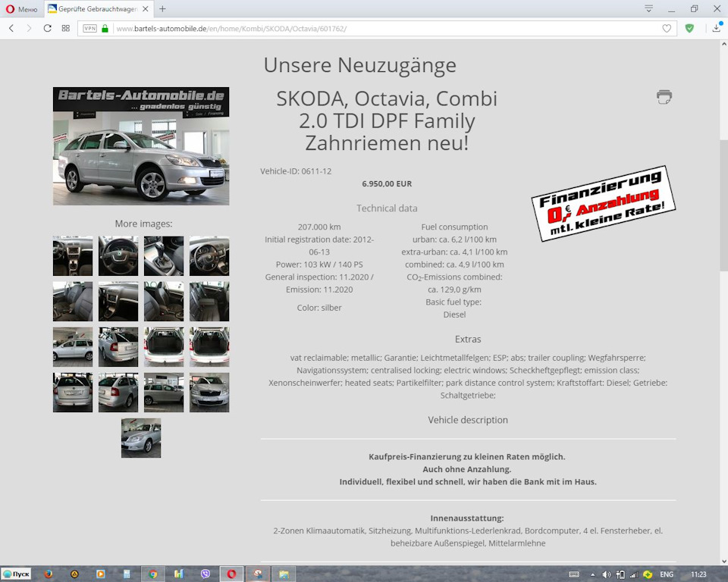Open the blue notepad icon in the taskbar
The height and width of the screenshot is (582, 728).
coord(127,574)
